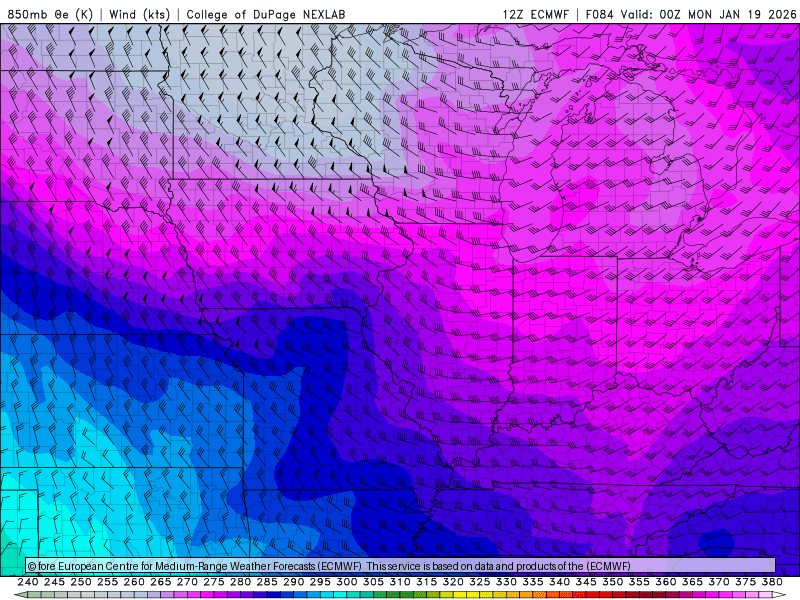Image resolution: width=800 pixels, height=600 pixels.
Task: Click the 285 color scale label
Action: point(267,582)
